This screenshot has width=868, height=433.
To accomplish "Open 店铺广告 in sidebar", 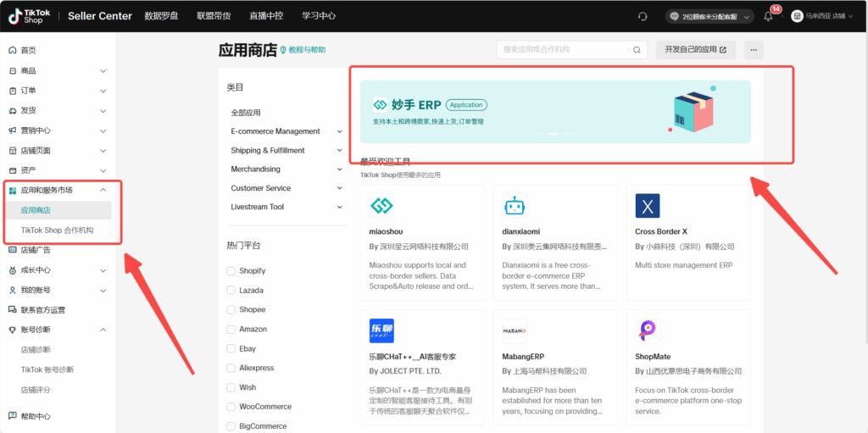I will [x=36, y=250].
